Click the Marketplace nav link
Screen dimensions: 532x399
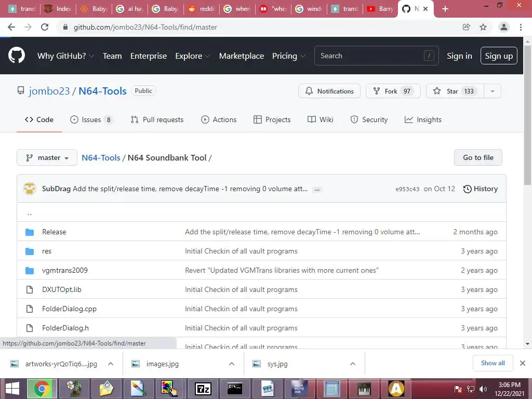pos(241,56)
